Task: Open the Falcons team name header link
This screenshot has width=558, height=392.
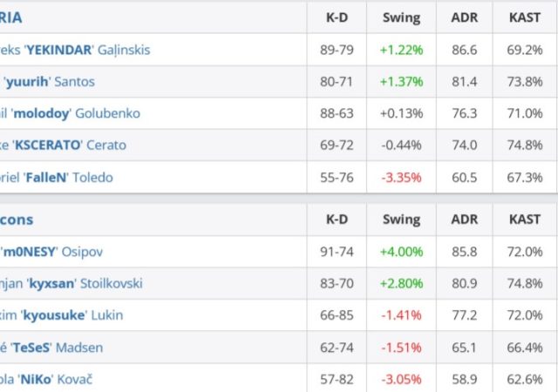Action: (x=17, y=220)
